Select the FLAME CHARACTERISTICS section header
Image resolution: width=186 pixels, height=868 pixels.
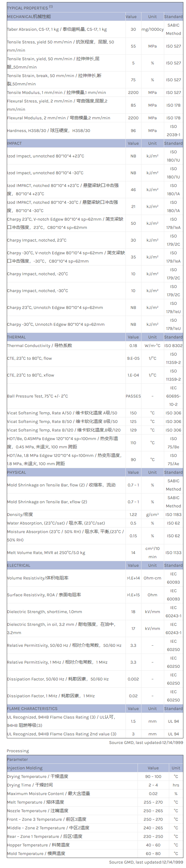coord(32,709)
